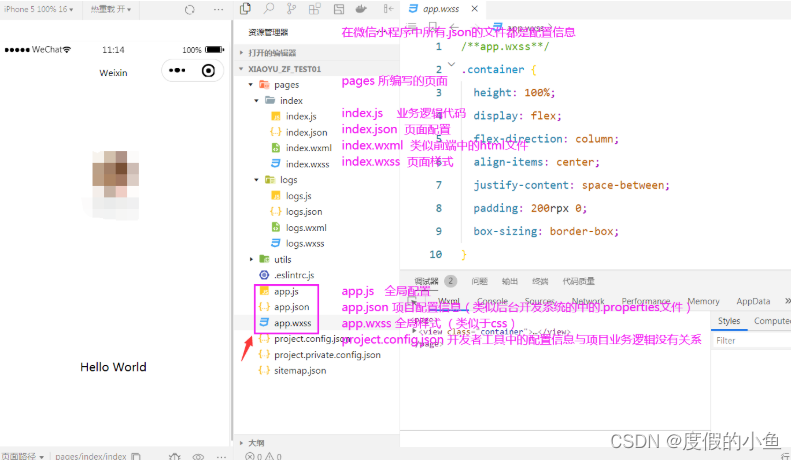Select app.wxss in file tree

pyautogui.click(x=292, y=323)
